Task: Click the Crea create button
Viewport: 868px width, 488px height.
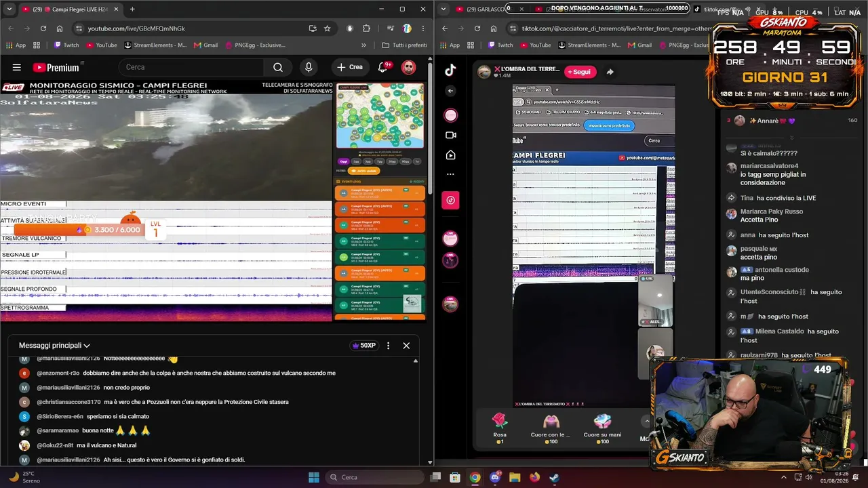Action: (x=350, y=67)
